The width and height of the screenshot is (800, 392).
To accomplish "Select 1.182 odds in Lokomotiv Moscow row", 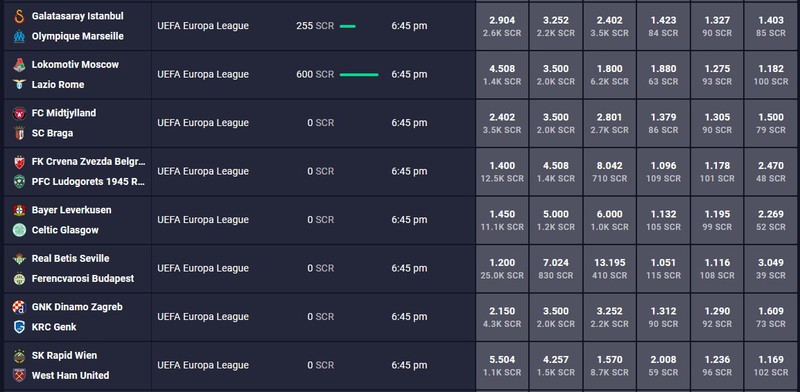I will tap(771, 75).
